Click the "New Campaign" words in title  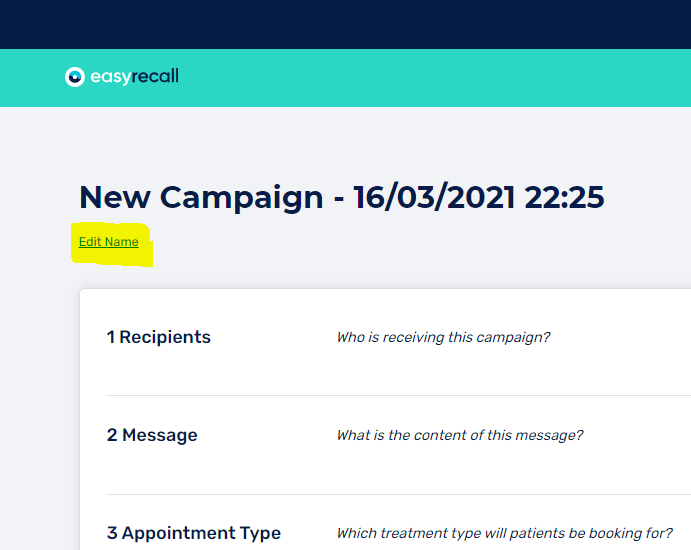[x=201, y=197]
